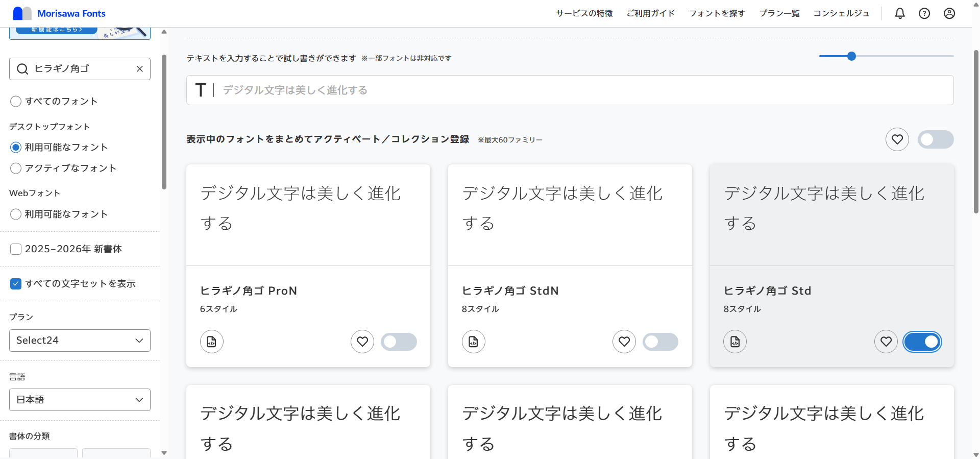Open the 日本語 language dropdown
The image size is (980, 459).
[x=80, y=400]
